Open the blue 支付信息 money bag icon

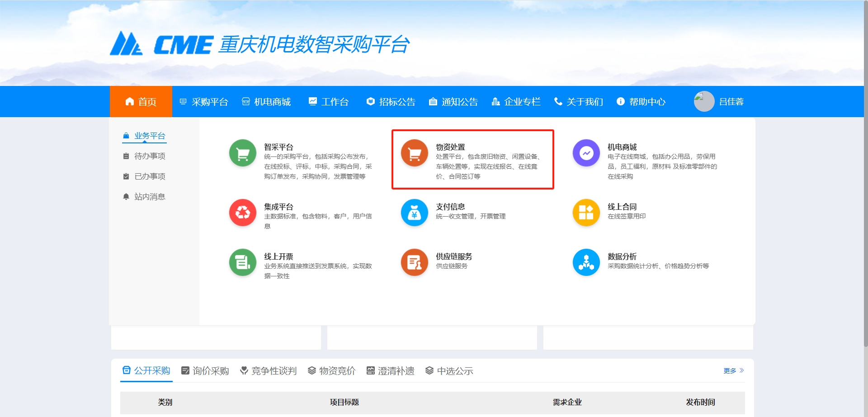tap(414, 212)
